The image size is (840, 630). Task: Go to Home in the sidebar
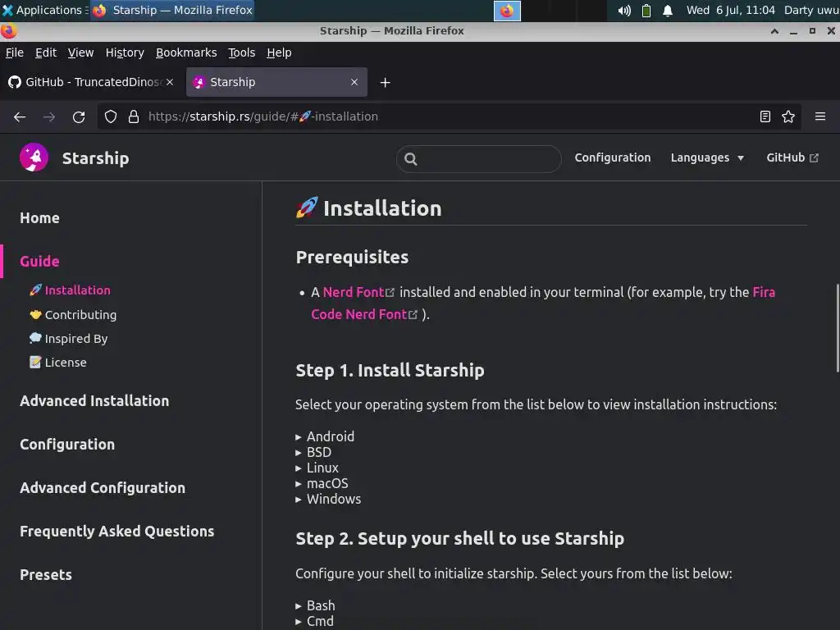(39, 218)
